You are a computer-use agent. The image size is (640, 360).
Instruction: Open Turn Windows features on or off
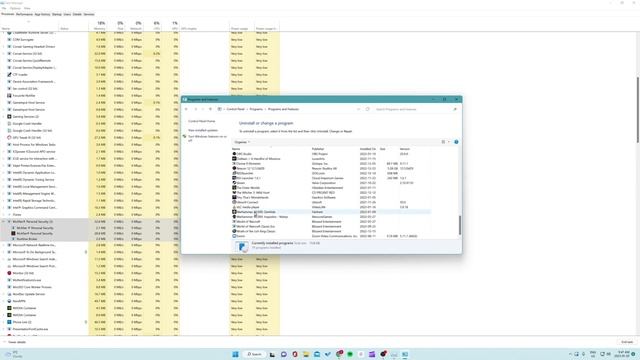pyautogui.click(x=207, y=138)
